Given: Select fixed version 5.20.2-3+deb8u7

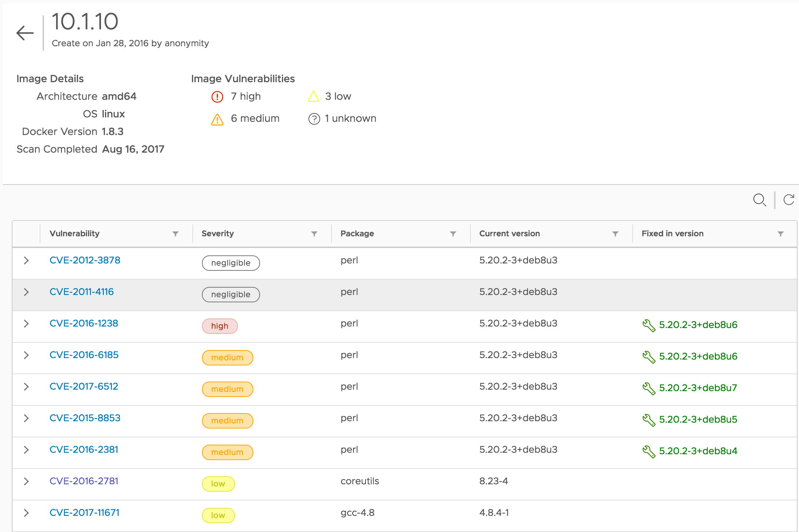Looking at the screenshot, I should [x=698, y=388].
